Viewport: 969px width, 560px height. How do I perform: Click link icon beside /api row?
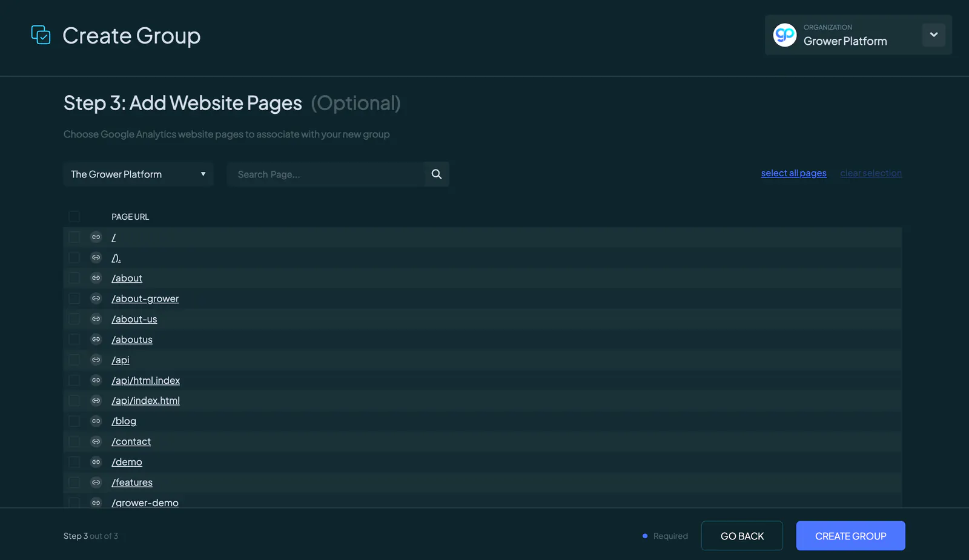tap(96, 360)
